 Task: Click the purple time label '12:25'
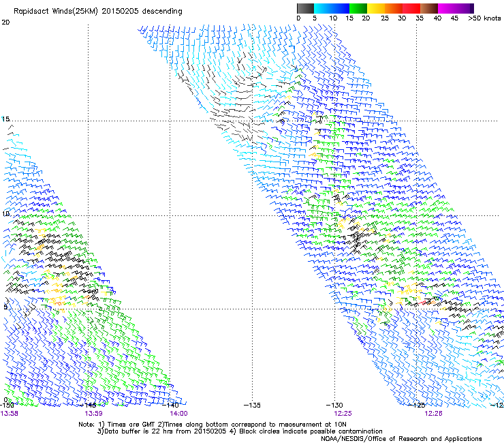[x=343, y=414]
